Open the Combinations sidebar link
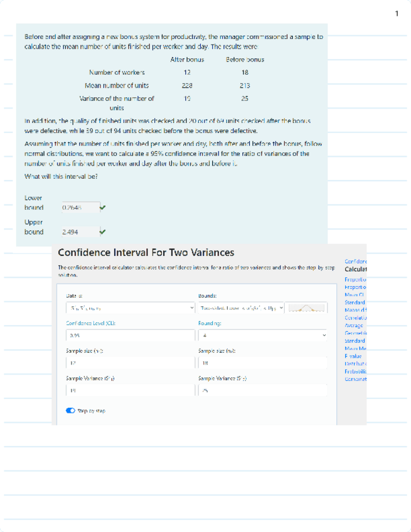The width and height of the screenshot is (411, 532). (355, 379)
